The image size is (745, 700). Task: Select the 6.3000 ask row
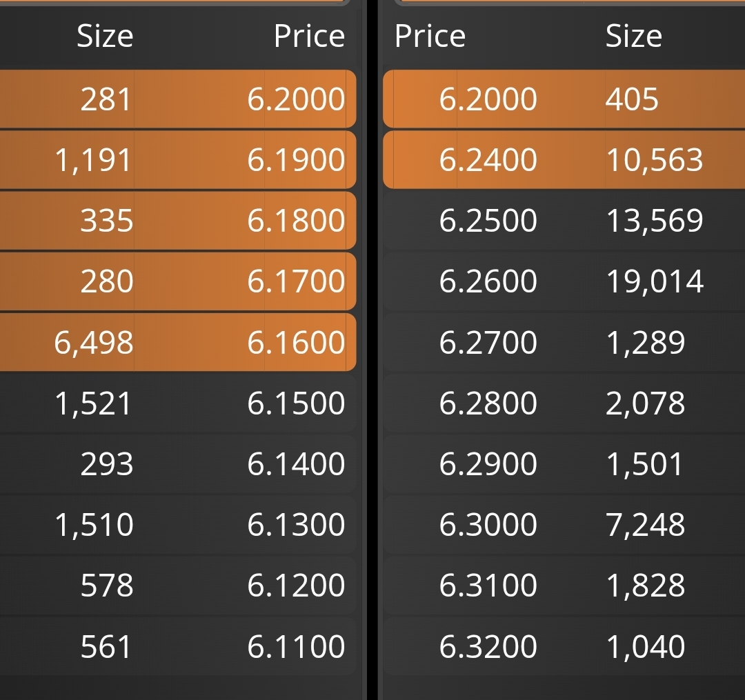pyautogui.click(x=564, y=525)
